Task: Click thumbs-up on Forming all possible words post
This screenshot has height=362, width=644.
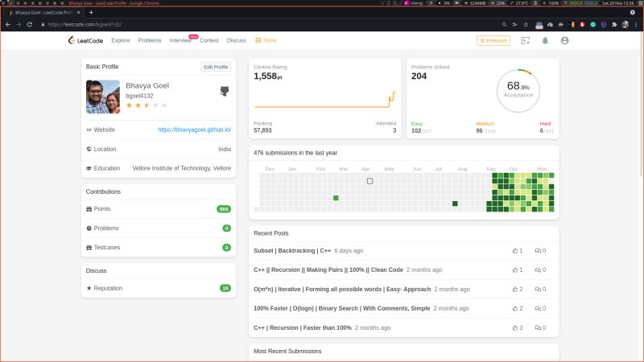Action: [x=515, y=289]
